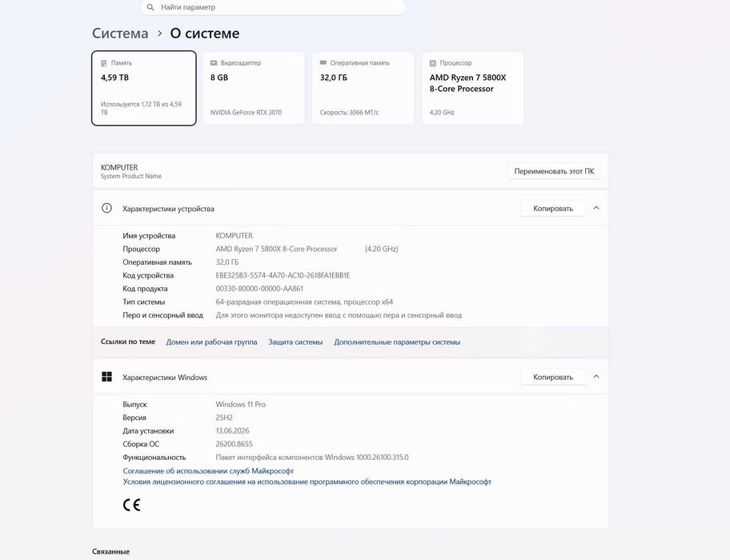Click the storage icon on Память card
The height and width of the screenshot is (560, 730).
pos(104,63)
